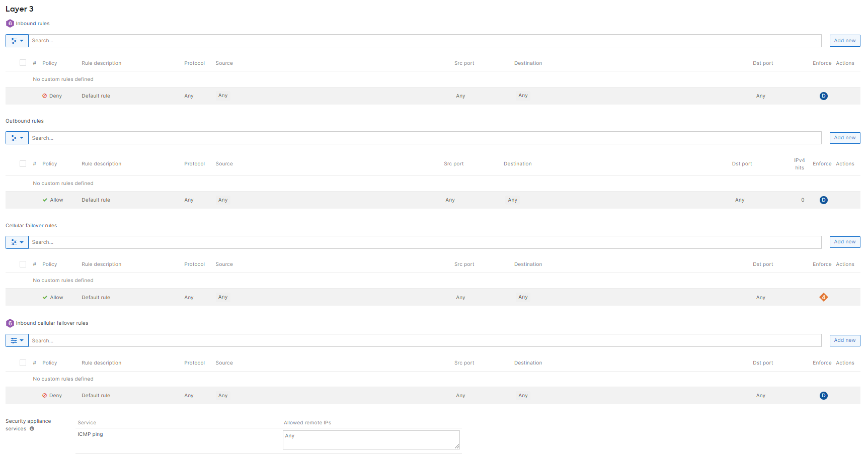Click the D badge on the inbound Deny default rule

[x=824, y=96]
